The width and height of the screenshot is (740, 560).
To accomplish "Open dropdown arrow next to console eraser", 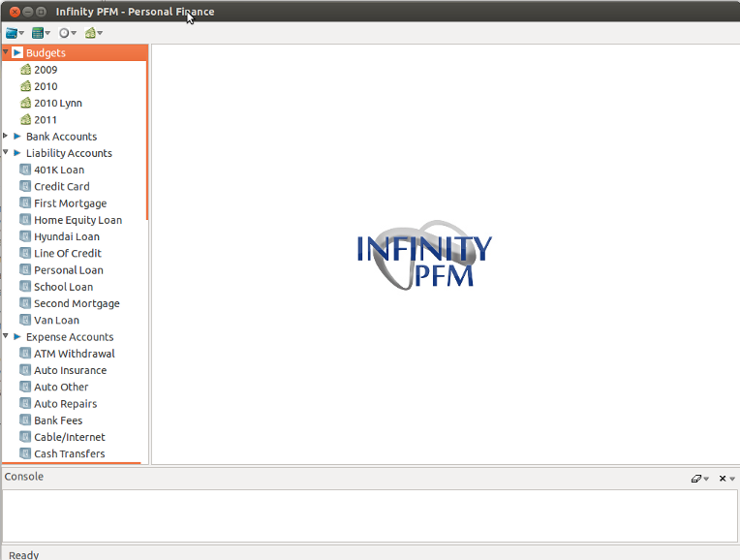I will 706,479.
